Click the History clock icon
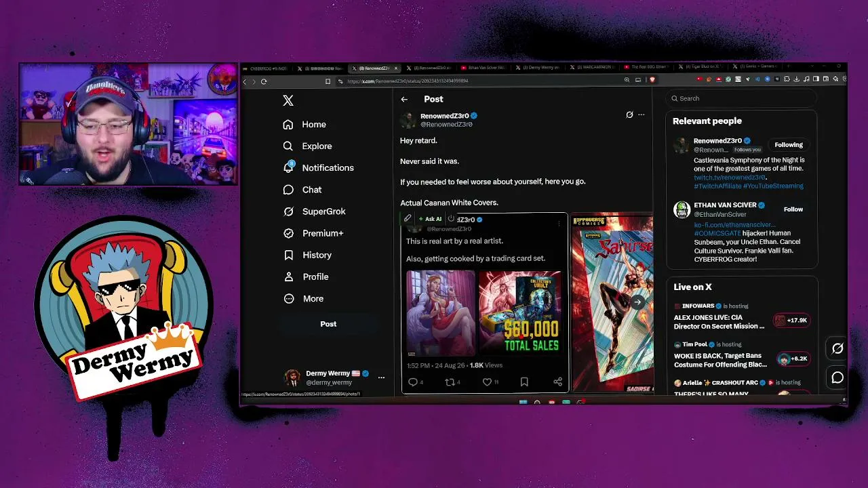 288,255
